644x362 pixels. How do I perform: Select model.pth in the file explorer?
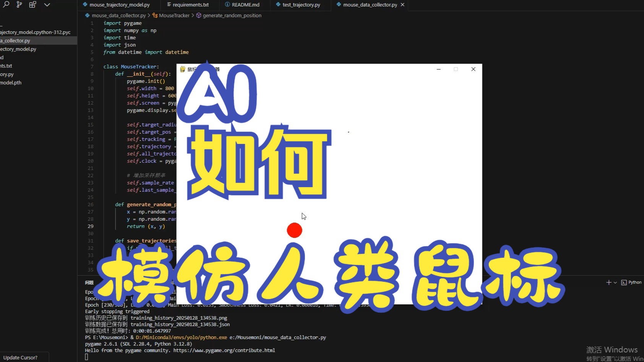pos(11,82)
